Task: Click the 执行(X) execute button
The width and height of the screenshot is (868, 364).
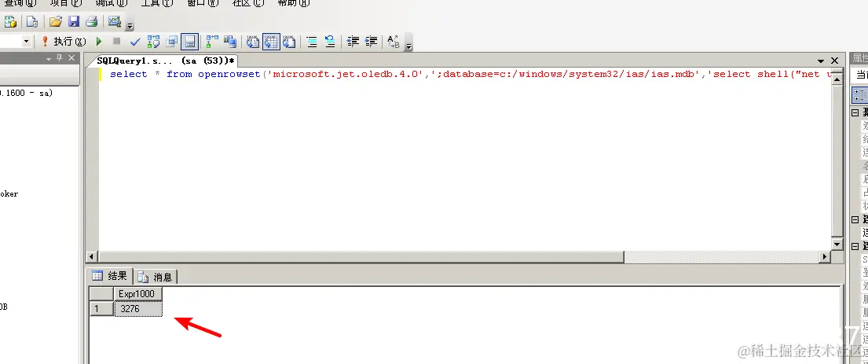Action: click(64, 42)
